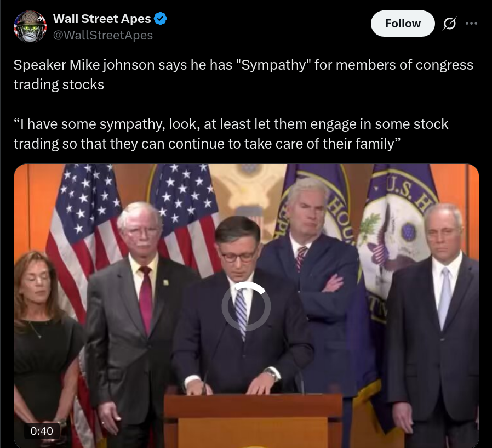Open the three-dot more options menu
Screen dimensions: 492x448
[471, 23]
